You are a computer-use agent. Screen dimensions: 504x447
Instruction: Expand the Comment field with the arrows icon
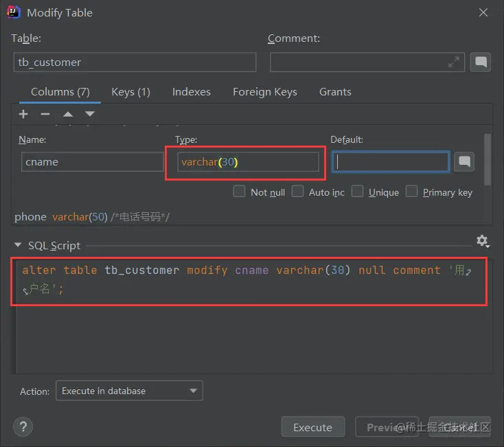point(454,62)
